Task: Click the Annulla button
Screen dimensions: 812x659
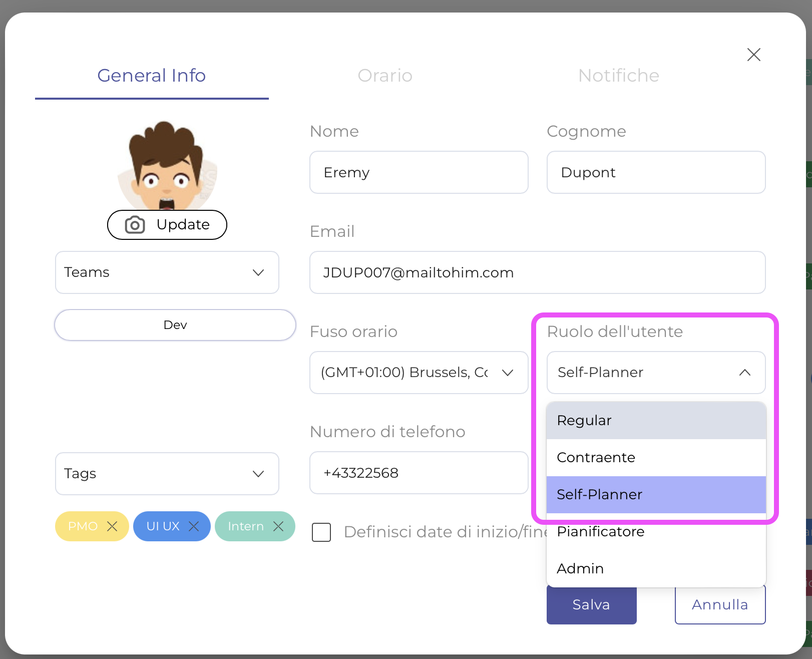Action: click(x=720, y=605)
